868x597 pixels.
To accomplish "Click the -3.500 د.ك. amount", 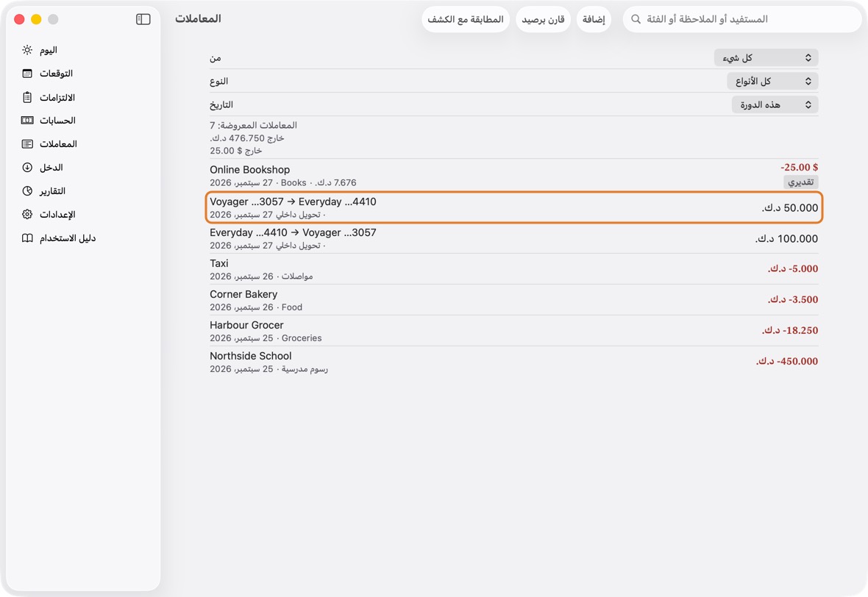I will point(792,299).
